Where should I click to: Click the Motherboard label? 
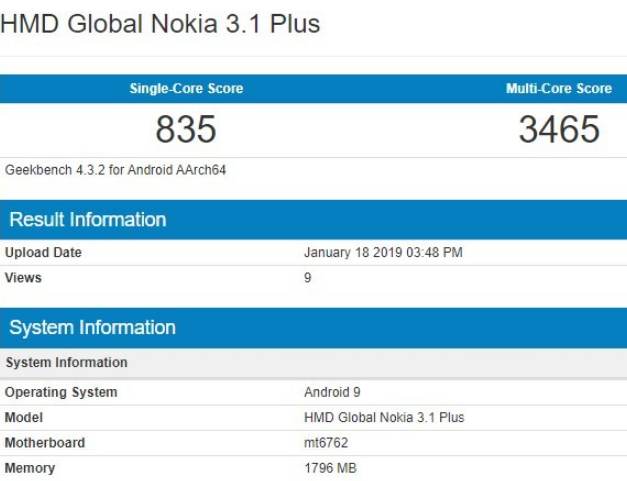pos(45,443)
